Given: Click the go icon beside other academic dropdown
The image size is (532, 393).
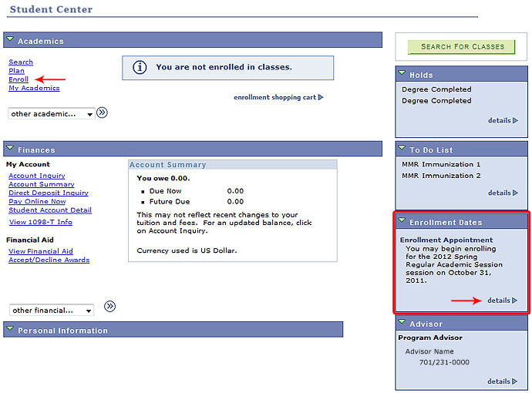Looking at the screenshot, I should coord(103,113).
